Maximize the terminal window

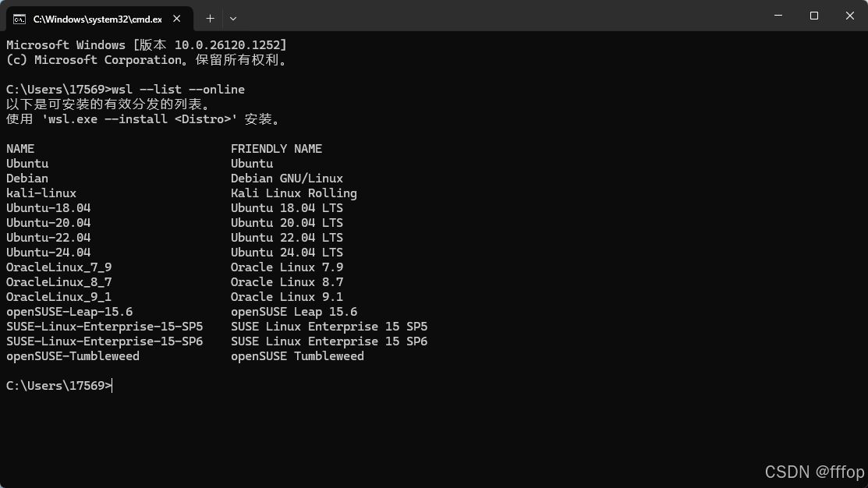pos(813,16)
